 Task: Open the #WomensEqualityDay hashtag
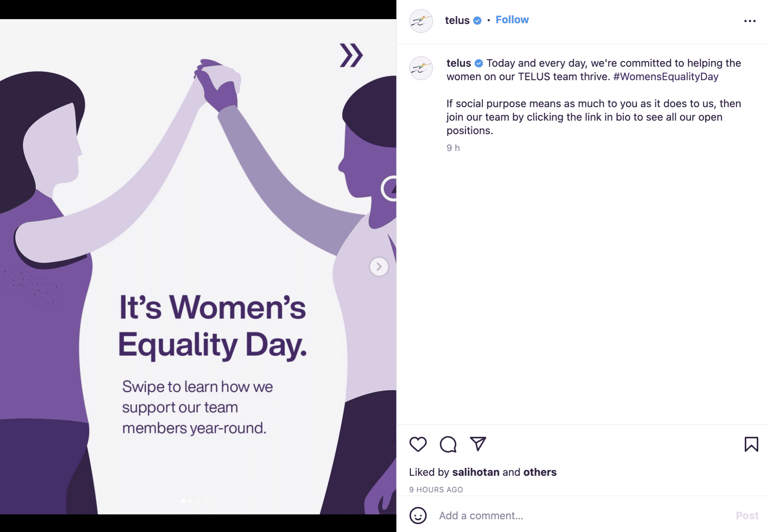click(x=666, y=76)
